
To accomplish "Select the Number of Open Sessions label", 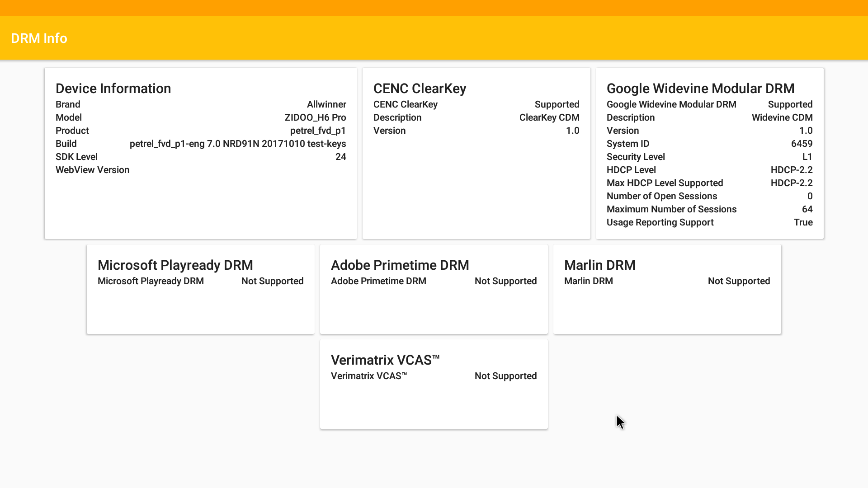I will coord(662,196).
